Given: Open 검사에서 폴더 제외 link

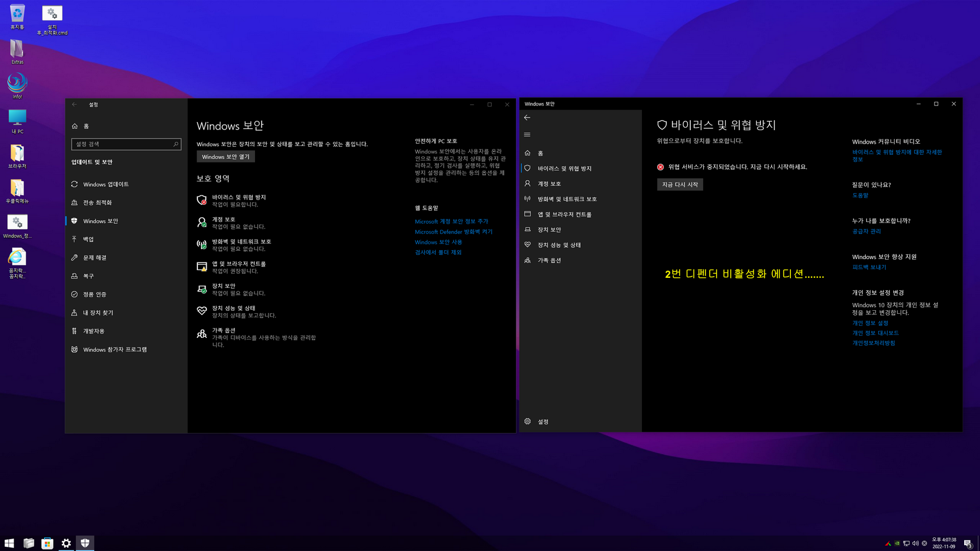Looking at the screenshot, I should pyautogui.click(x=438, y=253).
